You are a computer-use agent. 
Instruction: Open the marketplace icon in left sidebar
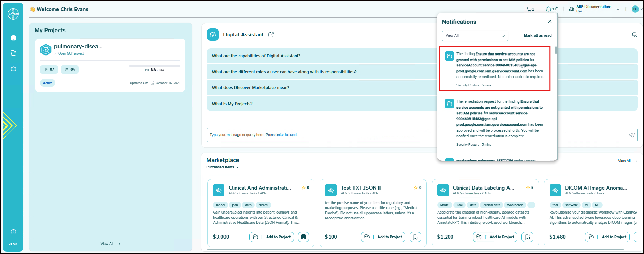[13, 69]
